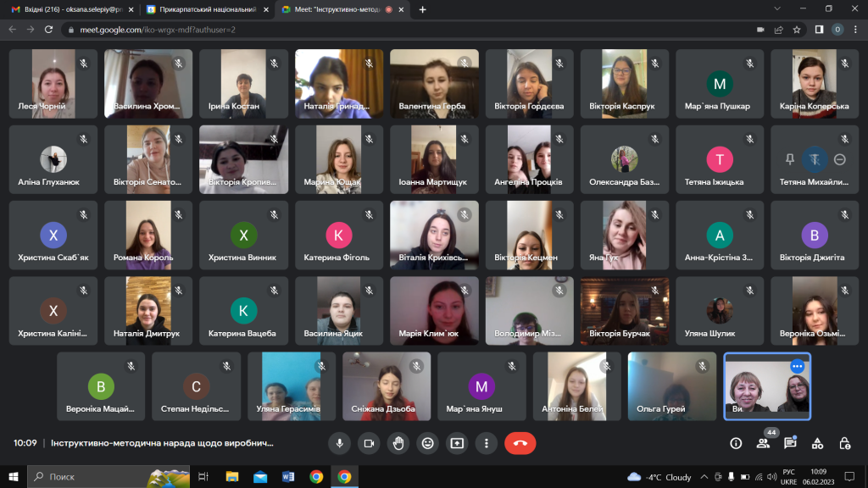Mute the microphone in Meet toolbar

(x=339, y=442)
